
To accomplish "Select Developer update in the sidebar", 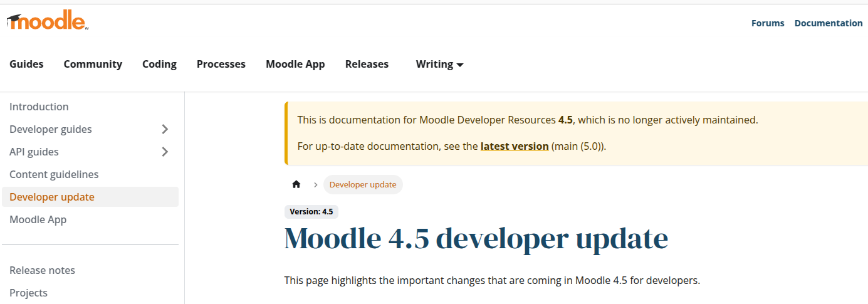I will coord(90,197).
